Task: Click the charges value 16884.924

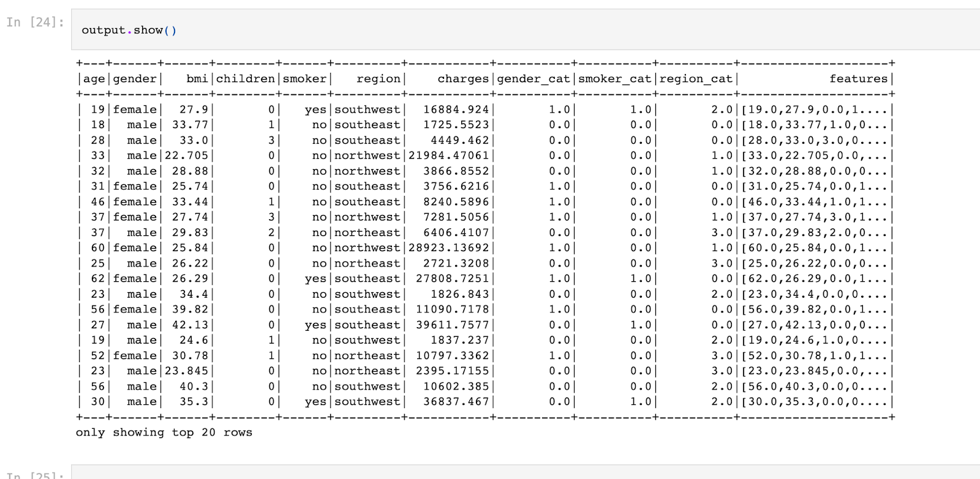Action: click(x=456, y=110)
